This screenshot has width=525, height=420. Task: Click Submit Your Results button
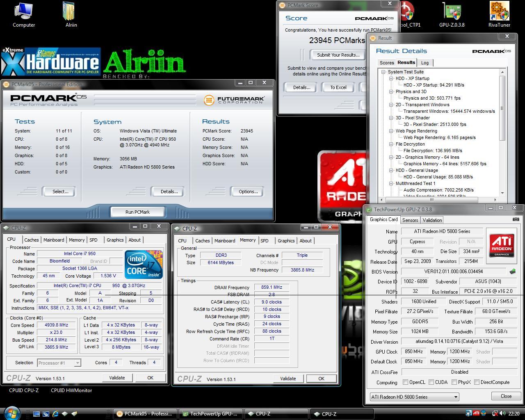point(338,55)
